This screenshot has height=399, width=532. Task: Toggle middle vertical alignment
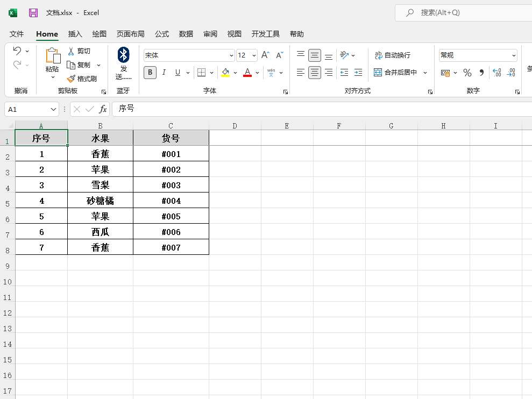[x=315, y=55]
